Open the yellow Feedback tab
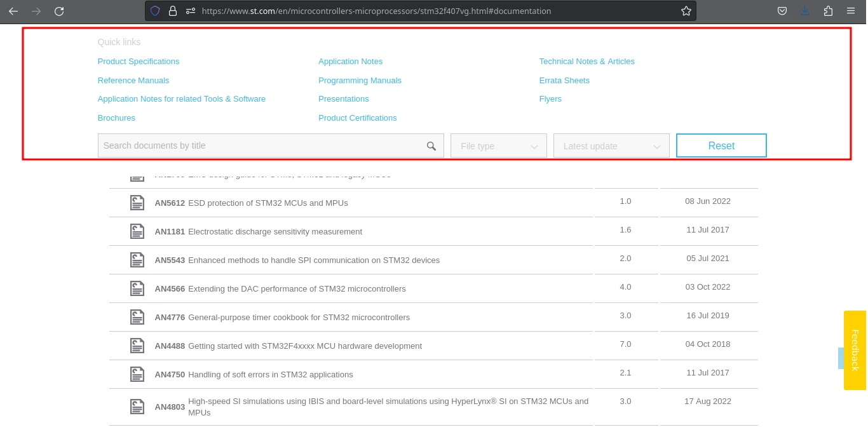Viewport: 868px width, 432px height. pyautogui.click(x=855, y=350)
